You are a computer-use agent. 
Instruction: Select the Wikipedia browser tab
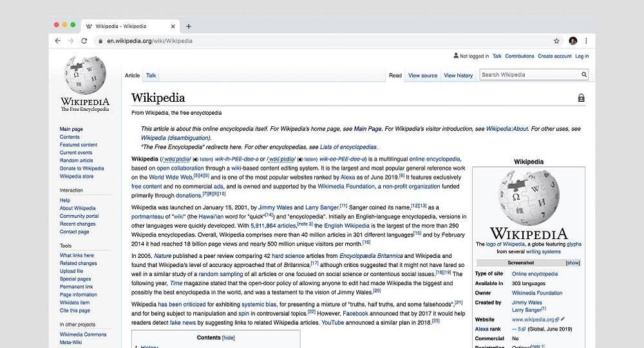click(x=130, y=26)
